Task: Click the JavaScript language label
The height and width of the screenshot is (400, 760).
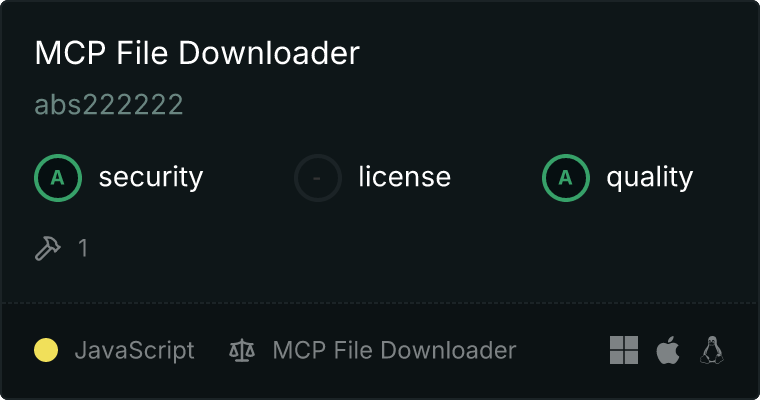Action: [x=135, y=351]
